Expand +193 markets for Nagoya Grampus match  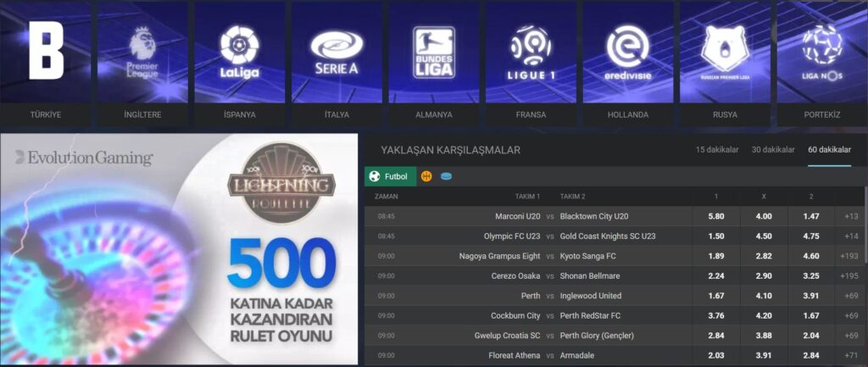(x=849, y=256)
